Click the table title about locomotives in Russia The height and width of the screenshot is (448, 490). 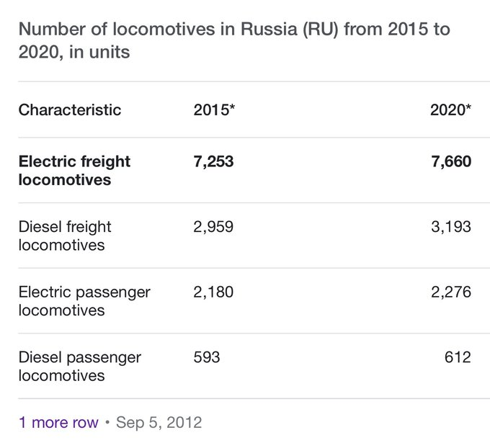point(234,40)
